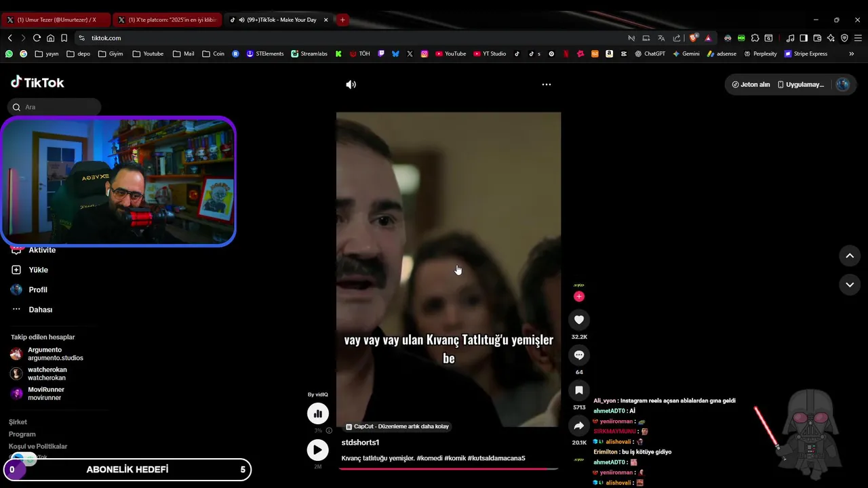Expand the Şirket footer section

tap(18, 422)
